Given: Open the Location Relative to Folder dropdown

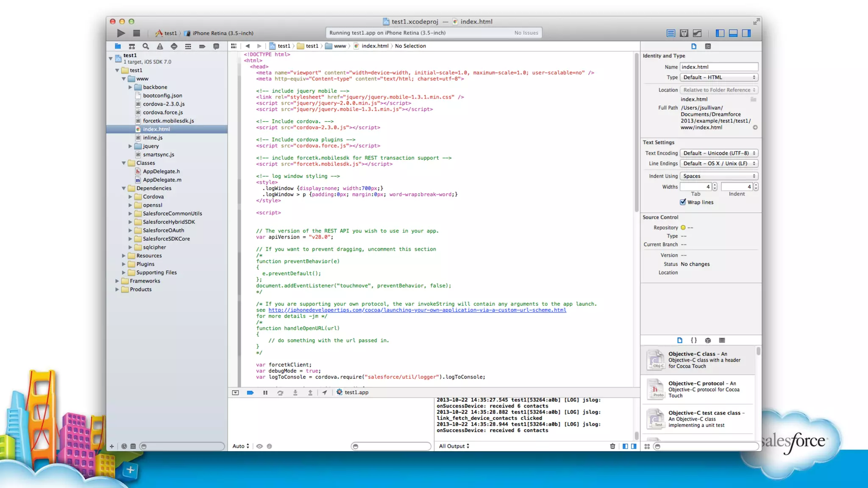Looking at the screenshot, I should point(719,90).
